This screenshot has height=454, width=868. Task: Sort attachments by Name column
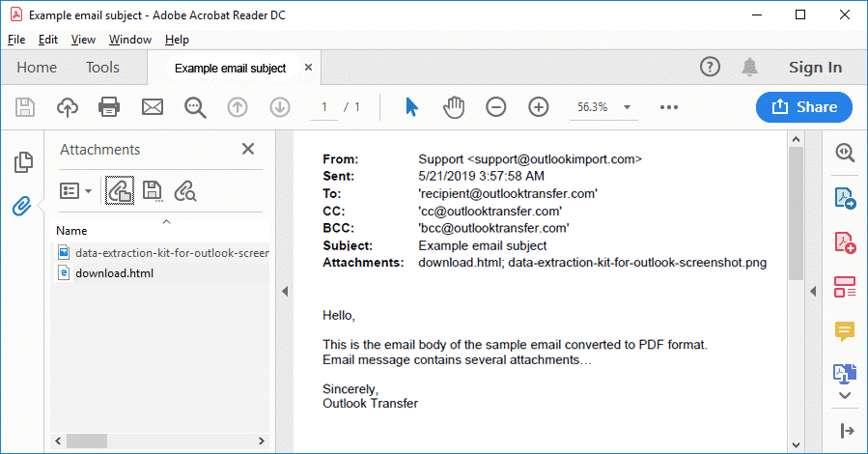[x=71, y=230]
